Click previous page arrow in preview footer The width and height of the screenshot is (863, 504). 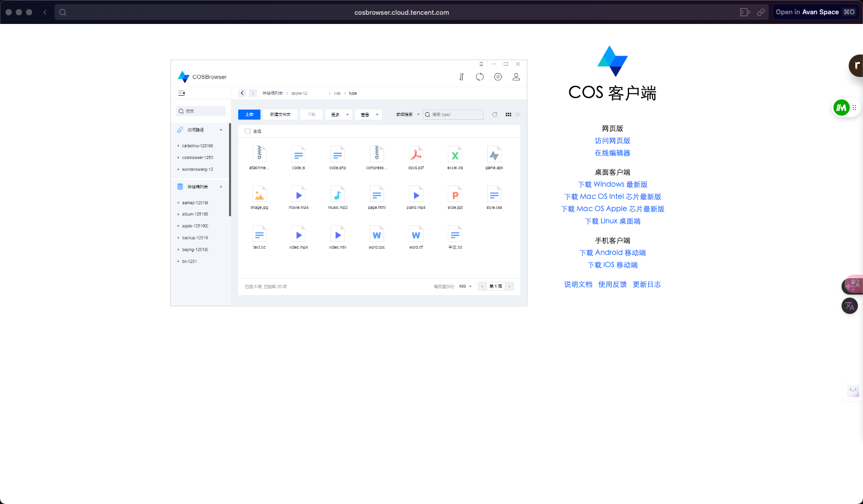click(x=482, y=286)
